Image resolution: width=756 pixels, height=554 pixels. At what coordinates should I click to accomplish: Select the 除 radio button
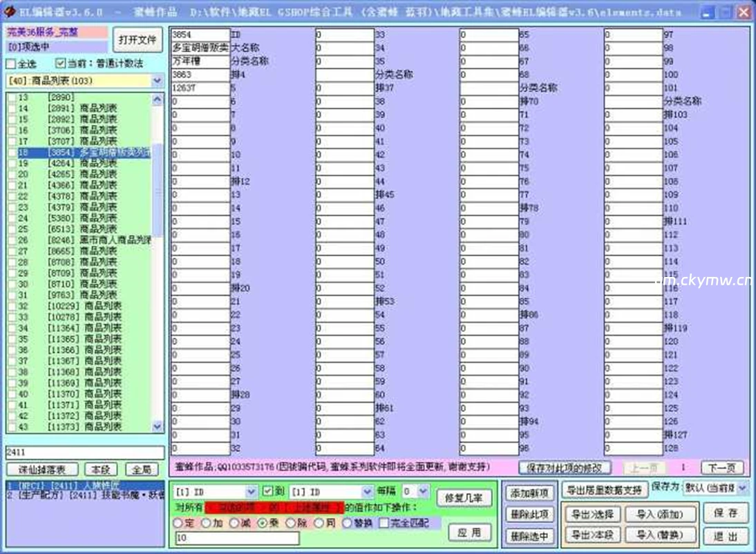(291, 523)
